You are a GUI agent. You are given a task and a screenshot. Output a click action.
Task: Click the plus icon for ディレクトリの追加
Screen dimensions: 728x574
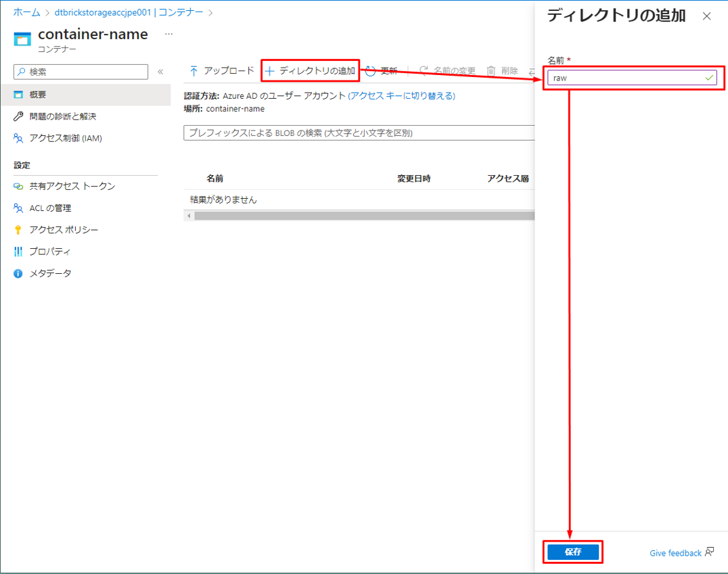coord(269,70)
